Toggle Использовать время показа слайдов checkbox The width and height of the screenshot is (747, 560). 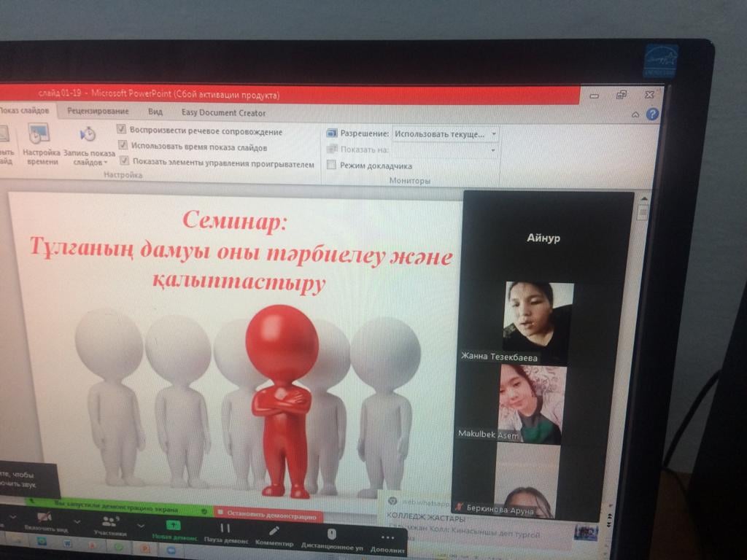123,145
